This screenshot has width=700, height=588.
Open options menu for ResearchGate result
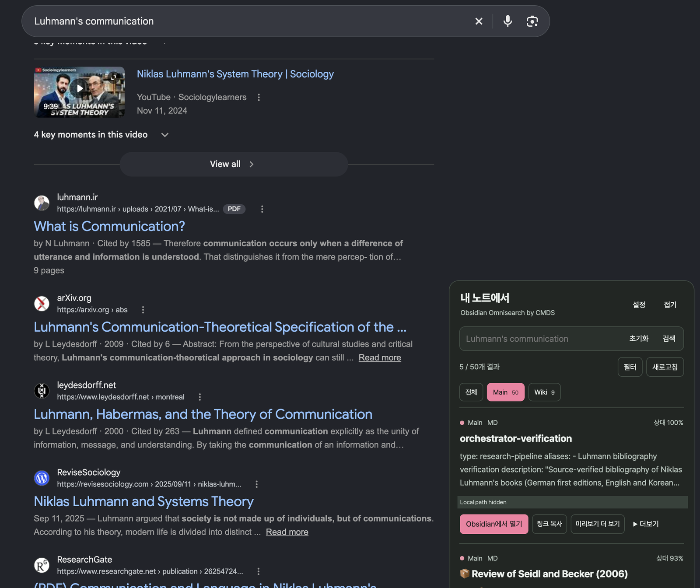[x=258, y=571]
